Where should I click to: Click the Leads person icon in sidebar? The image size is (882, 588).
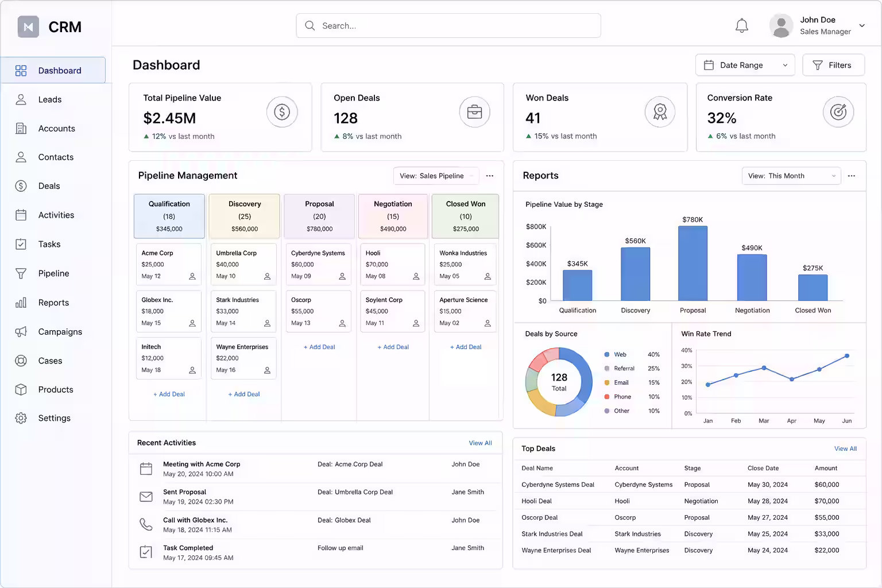[21, 99]
